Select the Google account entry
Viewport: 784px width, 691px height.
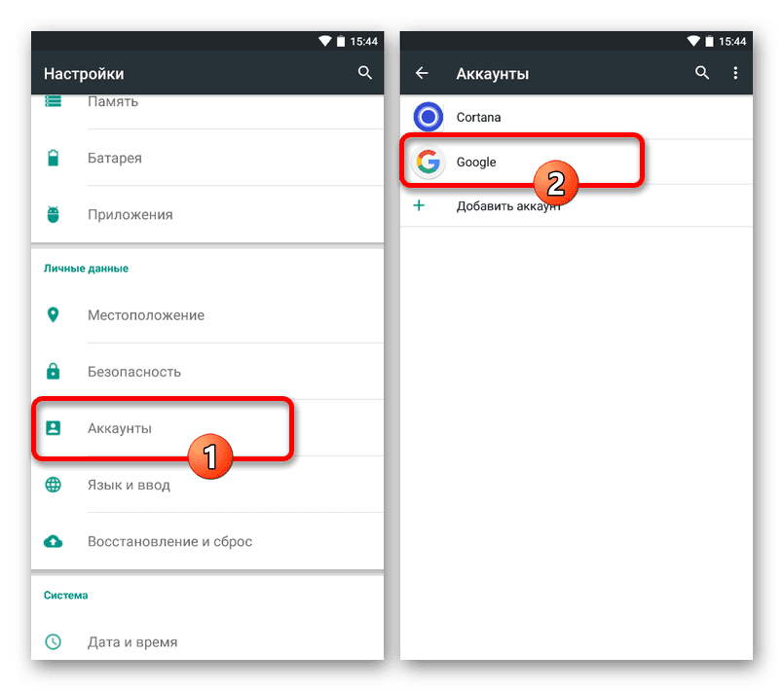[576, 162]
